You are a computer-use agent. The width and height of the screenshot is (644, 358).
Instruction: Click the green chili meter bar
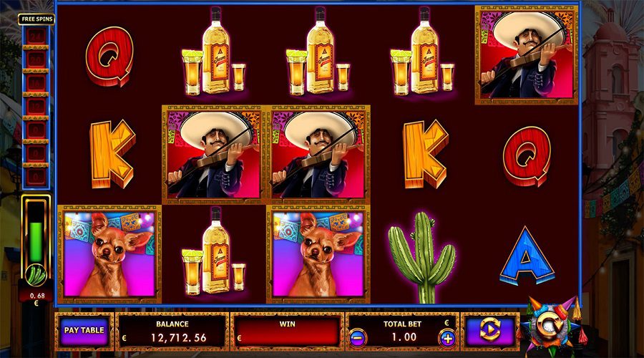coord(36,243)
